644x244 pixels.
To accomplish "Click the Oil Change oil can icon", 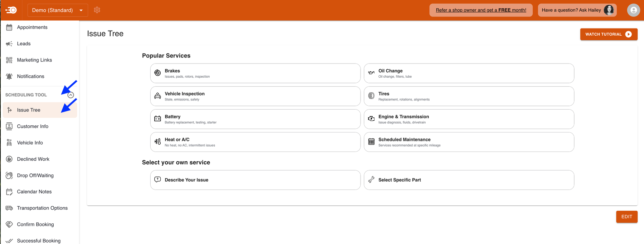I will (371, 73).
